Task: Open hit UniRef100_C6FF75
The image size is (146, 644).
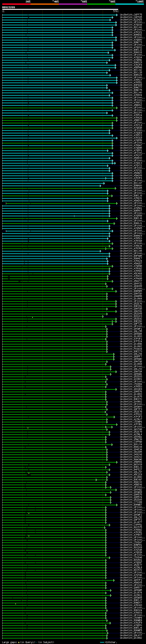Action: [131, 15]
